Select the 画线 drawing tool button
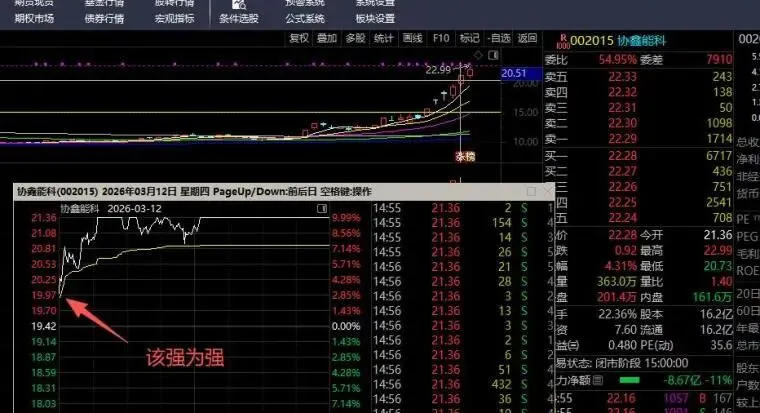This screenshot has width=760, height=413. tap(412, 38)
